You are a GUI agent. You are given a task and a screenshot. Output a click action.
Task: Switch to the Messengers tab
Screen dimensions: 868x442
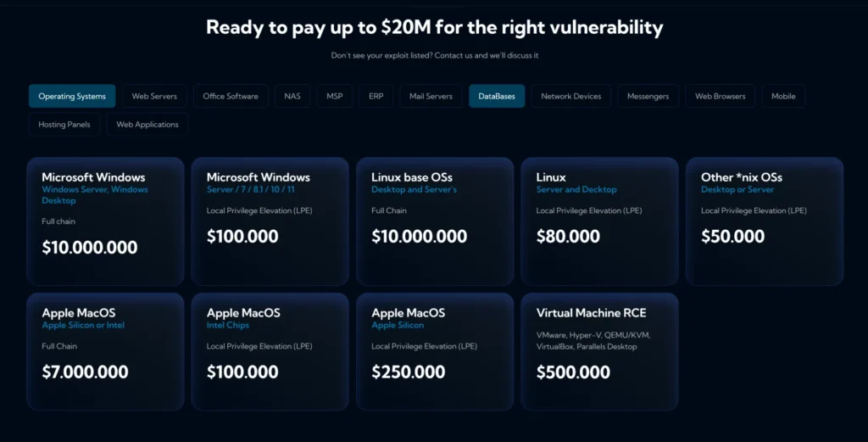[x=648, y=96]
